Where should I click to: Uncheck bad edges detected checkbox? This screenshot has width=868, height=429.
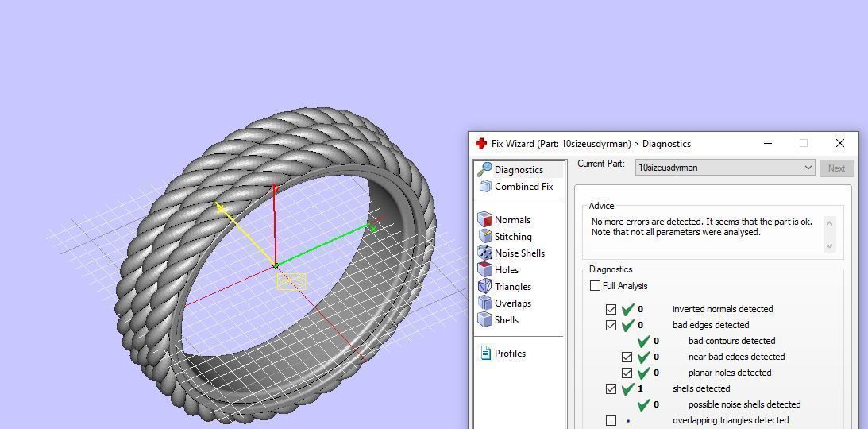click(x=611, y=326)
